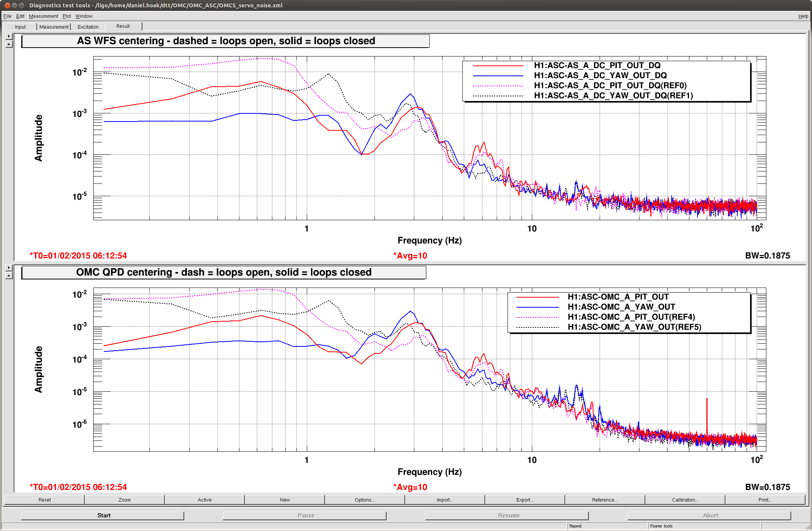The image size is (812, 531).
Task: Click top plot 'Amplitude' axis label
Action: click(x=38, y=138)
